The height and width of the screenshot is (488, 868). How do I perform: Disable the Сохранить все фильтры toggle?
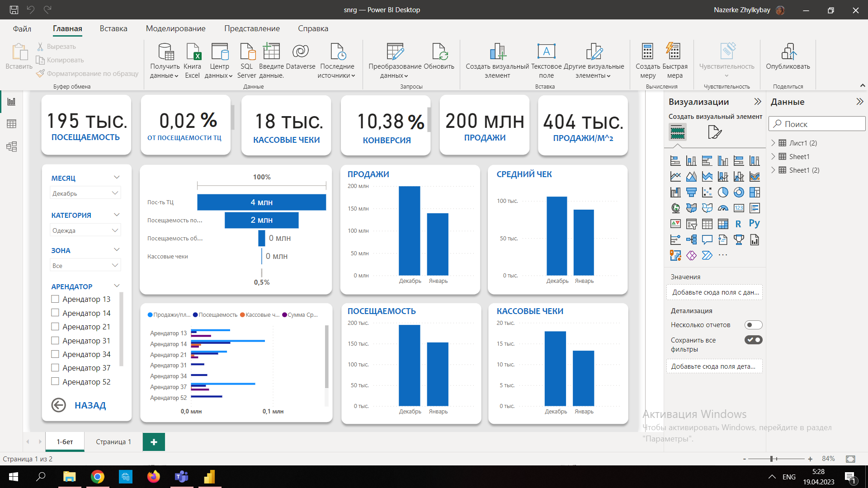pos(753,340)
